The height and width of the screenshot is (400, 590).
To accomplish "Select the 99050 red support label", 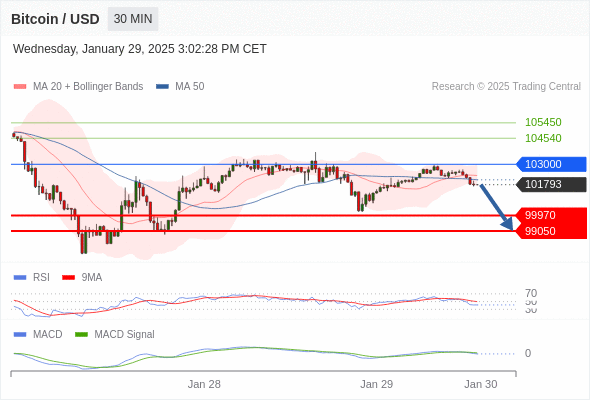I will (551, 231).
